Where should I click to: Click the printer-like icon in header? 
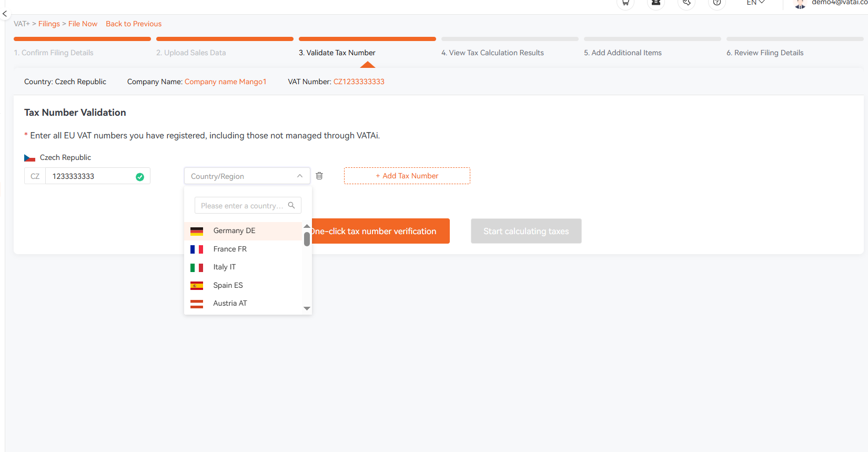[x=656, y=3]
